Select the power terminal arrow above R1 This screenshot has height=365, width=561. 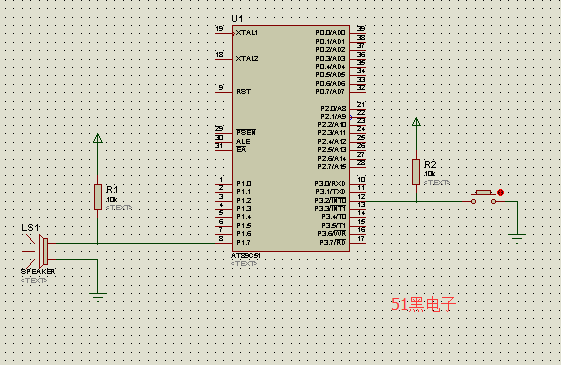pos(98,138)
